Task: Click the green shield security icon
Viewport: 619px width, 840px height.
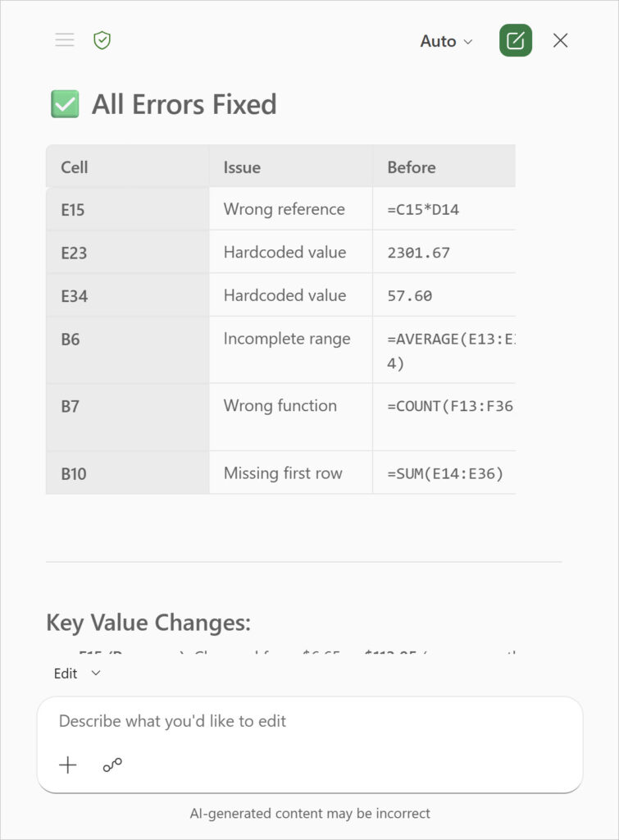Action: pos(102,40)
